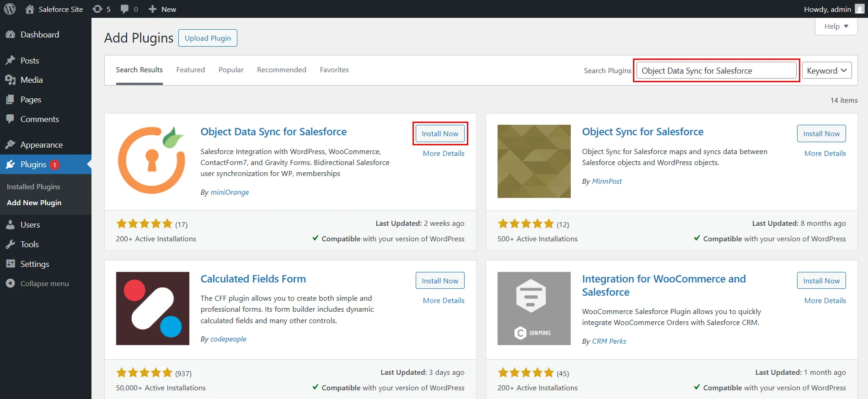Open Add New Plugin in the sidebar submenu
This screenshot has width=868, height=399.
tap(34, 202)
